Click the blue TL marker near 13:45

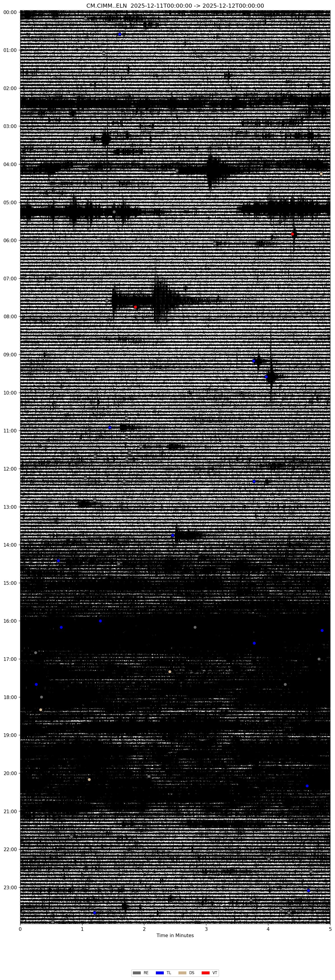pyautogui.click(x=173, y=535)
